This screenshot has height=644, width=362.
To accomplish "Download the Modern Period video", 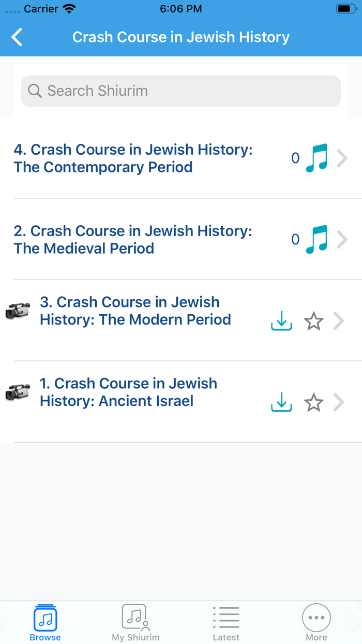I will [x=281, y=321].
